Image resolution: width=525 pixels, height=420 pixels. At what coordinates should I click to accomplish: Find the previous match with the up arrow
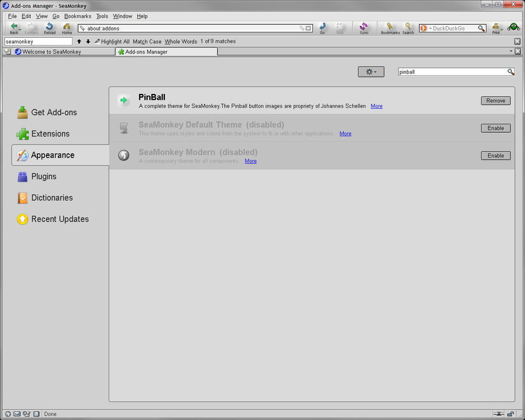click(x=79, y=41)
